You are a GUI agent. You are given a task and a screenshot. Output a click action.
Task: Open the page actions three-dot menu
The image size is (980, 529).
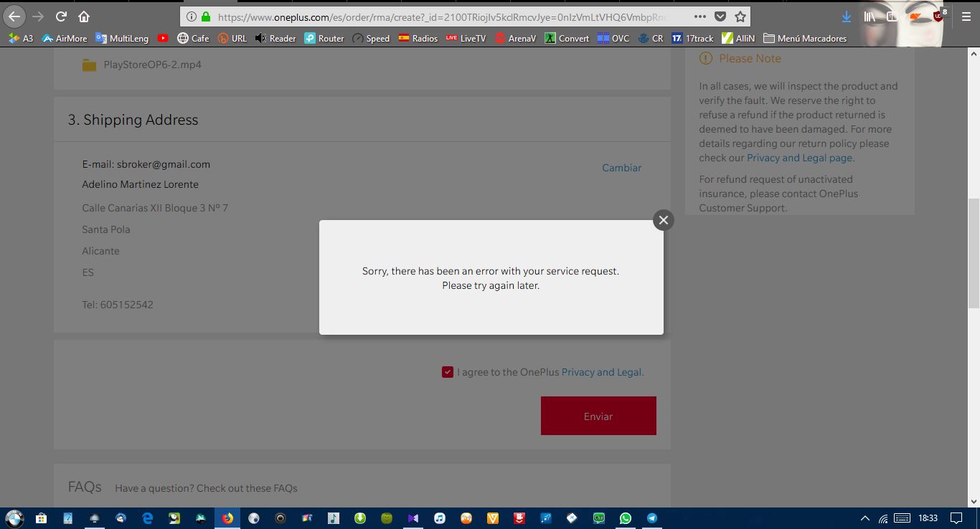coord(700,16)
